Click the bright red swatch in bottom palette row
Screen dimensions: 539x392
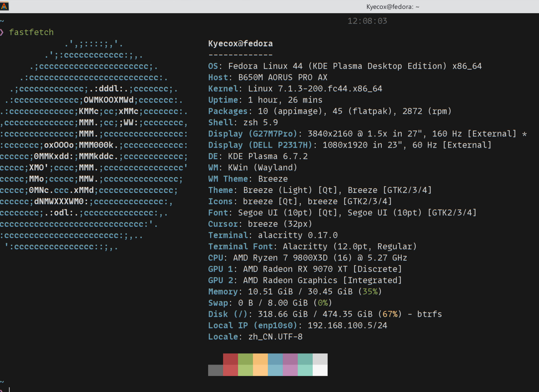[x=230, y=370]
